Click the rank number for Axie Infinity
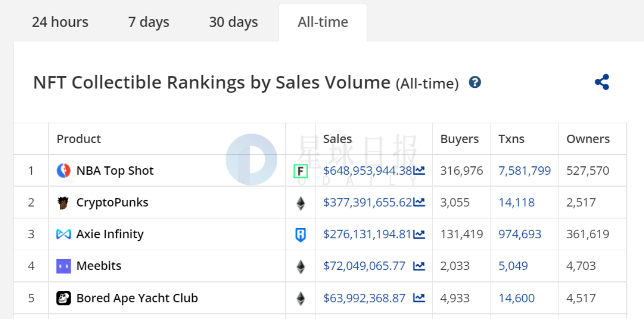Screen dimensions: 644x319 pyautogui.click(x=31, y=234)
